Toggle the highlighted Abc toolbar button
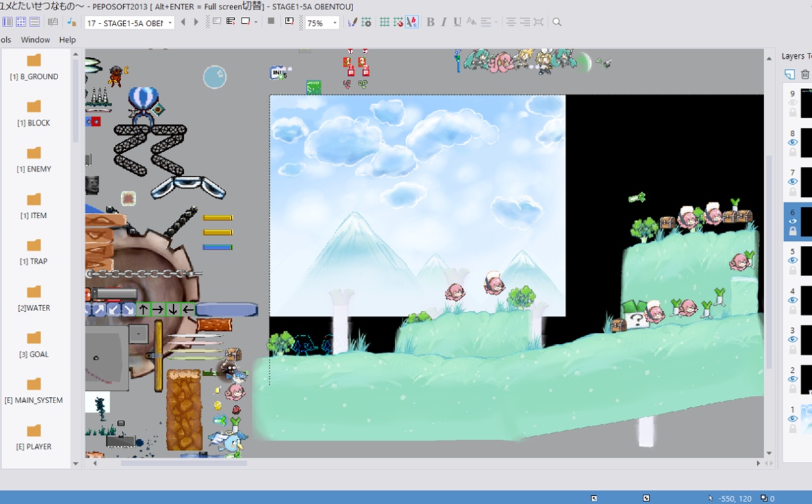Screen dimensions: 812x504 tap(411, 22)
